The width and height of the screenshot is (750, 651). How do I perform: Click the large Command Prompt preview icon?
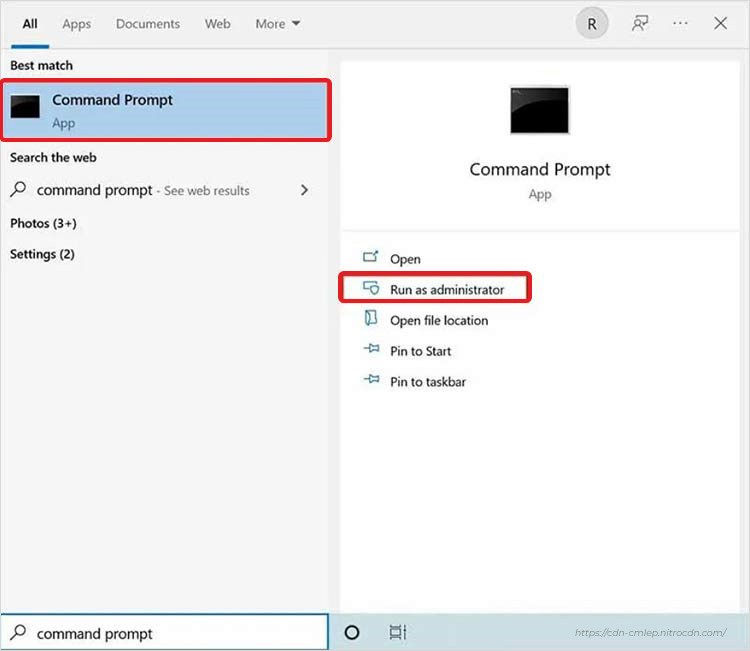point(539,110)
